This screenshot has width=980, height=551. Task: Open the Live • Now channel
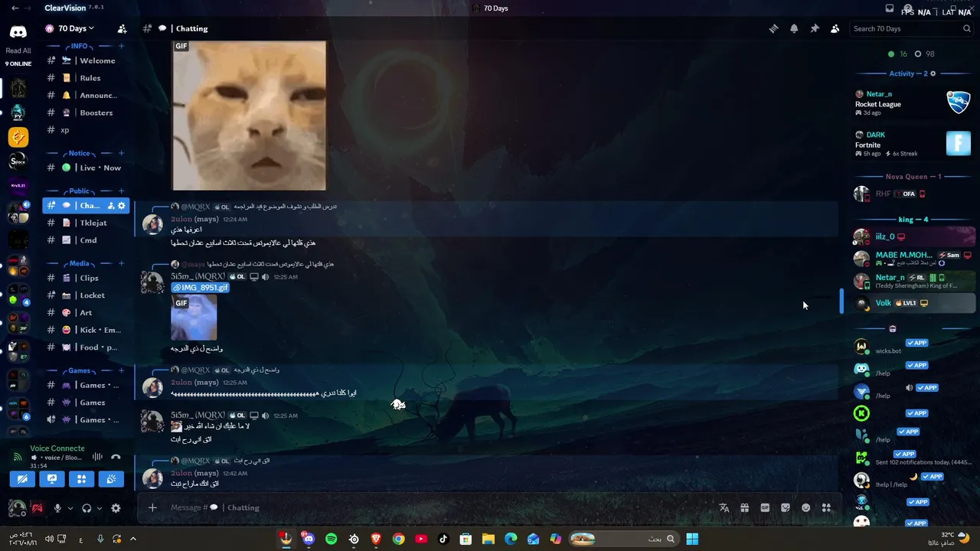(86, 168)
